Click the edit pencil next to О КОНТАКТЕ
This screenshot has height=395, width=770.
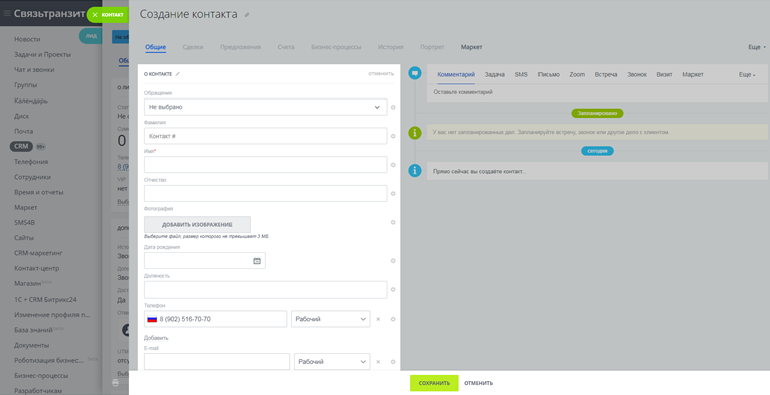[178, 74]
